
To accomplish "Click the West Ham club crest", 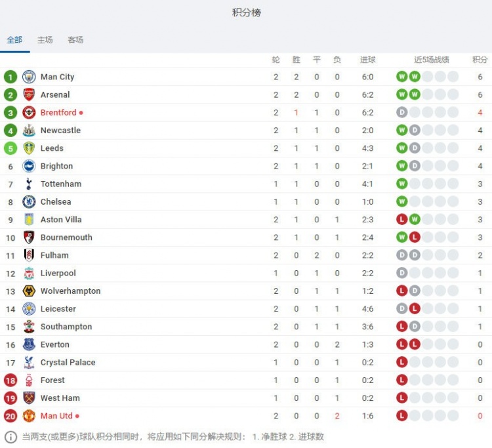I will pyautogui.click(x=29, y=398).
